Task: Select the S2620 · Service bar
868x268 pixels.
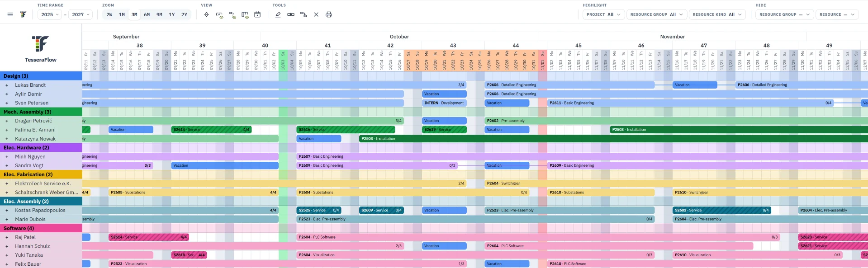Action: (833, 237)
